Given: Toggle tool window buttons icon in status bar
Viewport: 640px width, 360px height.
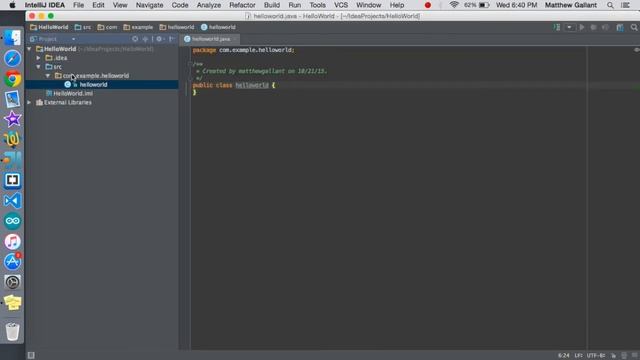Looking at the screenshot, I should pyautogui.click(x=31, y=356).
